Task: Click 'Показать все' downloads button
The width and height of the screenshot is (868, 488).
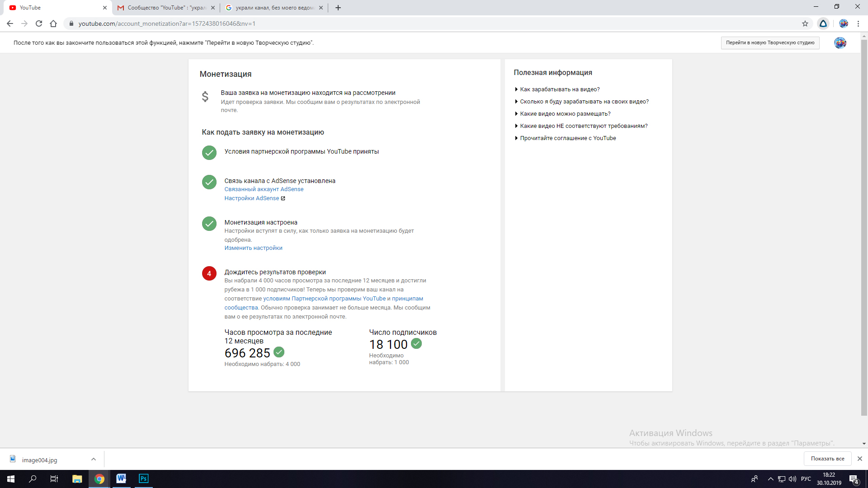Action: click(827, 459)
